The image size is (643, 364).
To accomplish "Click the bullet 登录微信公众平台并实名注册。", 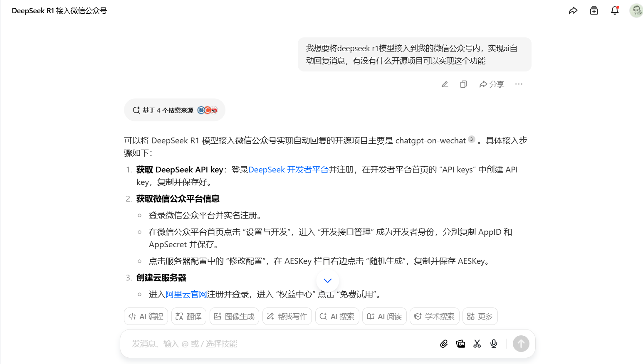I will 206,215.
